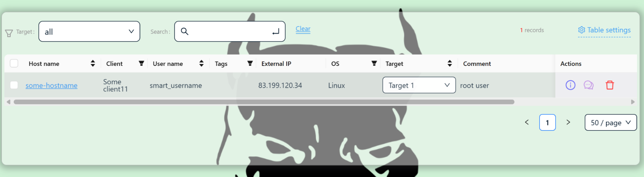This screenshot has height=177, width=644.
Task: Open the OS column filter icon
Action: point(374,63)
